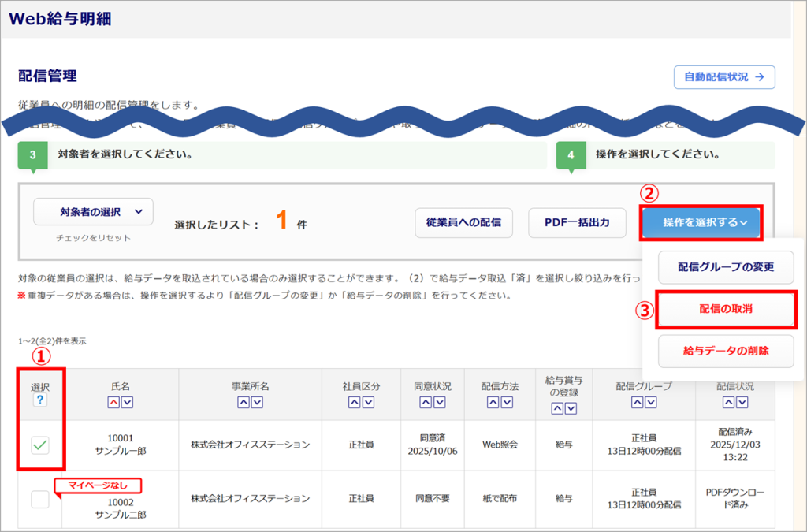
Task: Open the 対象者の選択 dropdown
Action: click(x=93, y=211)
